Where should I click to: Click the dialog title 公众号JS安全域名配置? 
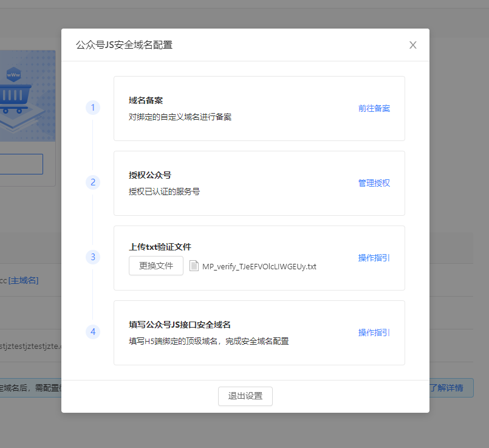tap(123, 44)
